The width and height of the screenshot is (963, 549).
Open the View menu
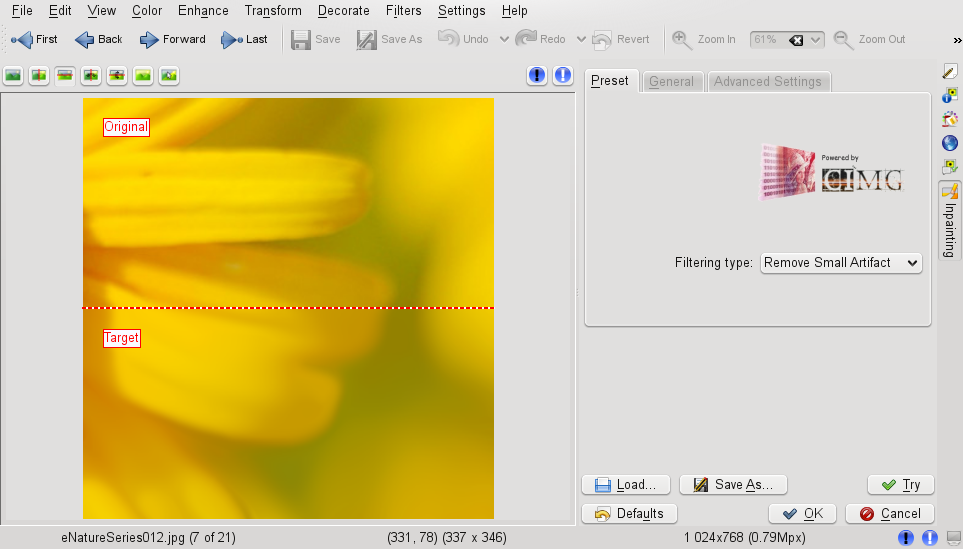pyautogui.click(x=101, y=10)
